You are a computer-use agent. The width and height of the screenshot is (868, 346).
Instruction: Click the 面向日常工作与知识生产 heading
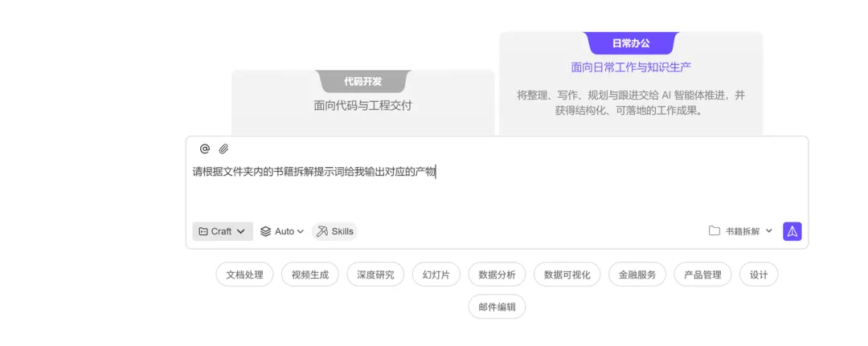(x=631, y=67)
